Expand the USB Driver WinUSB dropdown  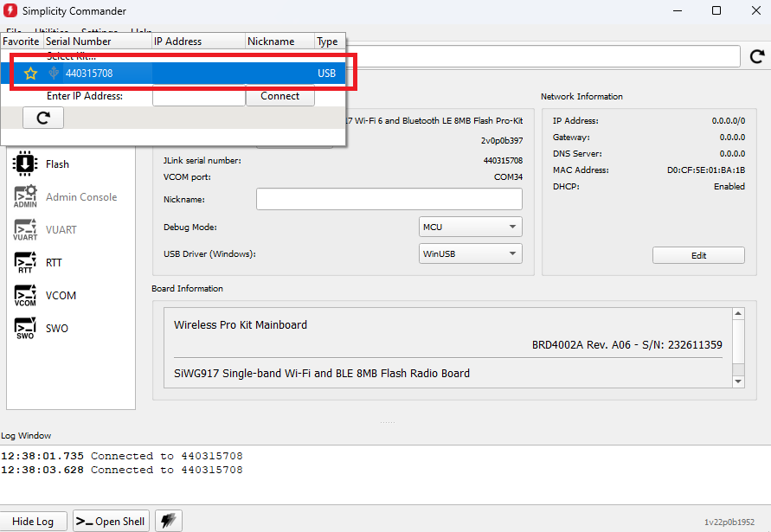tap(470, 253)
